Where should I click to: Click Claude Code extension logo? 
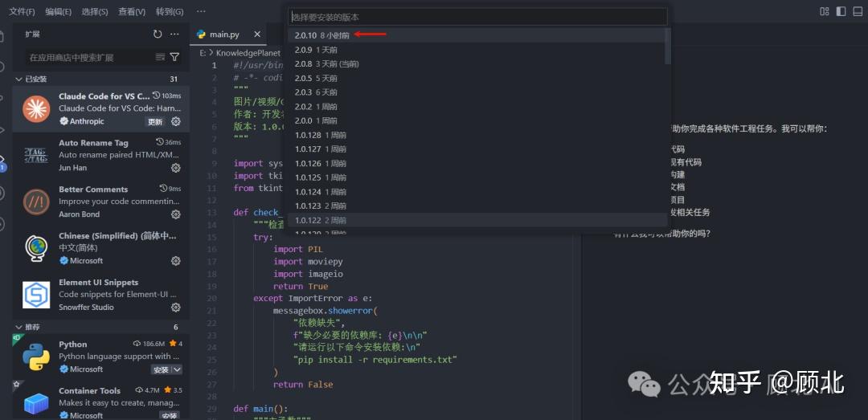(x=36, y=109)
